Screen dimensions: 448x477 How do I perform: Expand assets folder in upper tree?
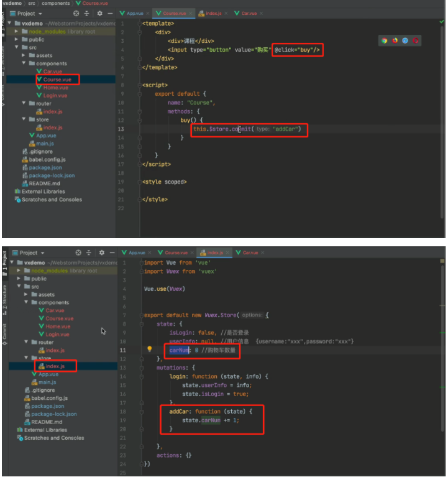tap(24, 55)
